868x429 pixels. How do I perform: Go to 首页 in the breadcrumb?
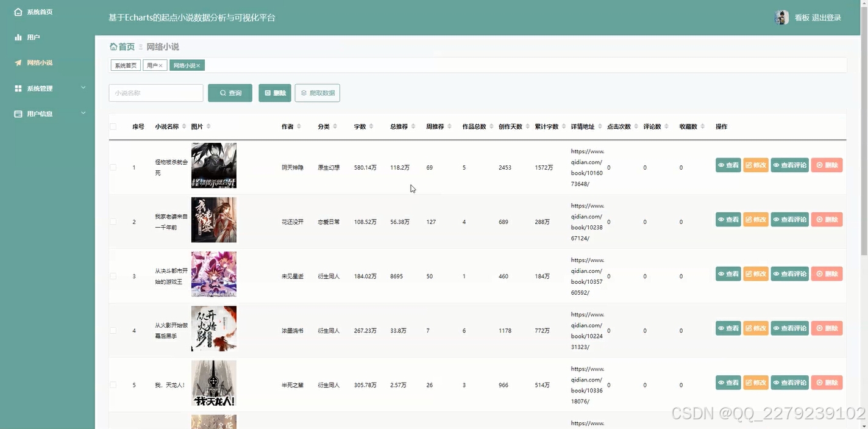tap(122, 47)
